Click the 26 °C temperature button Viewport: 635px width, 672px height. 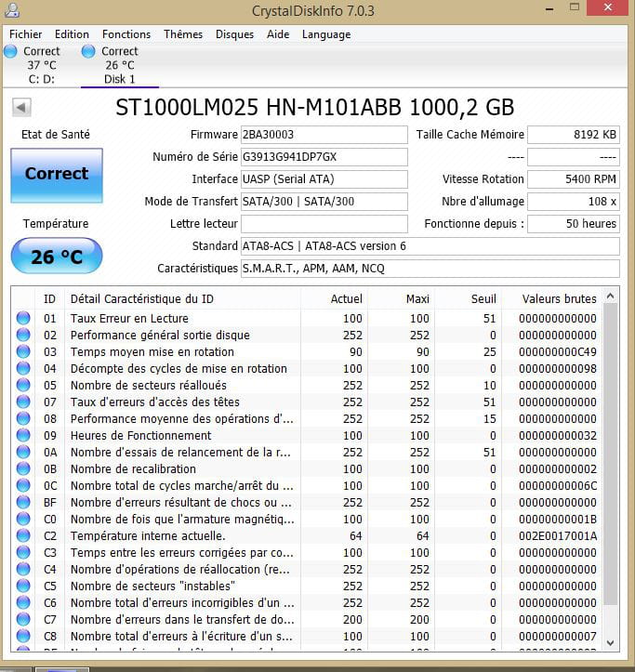click(x=57, y=256)
